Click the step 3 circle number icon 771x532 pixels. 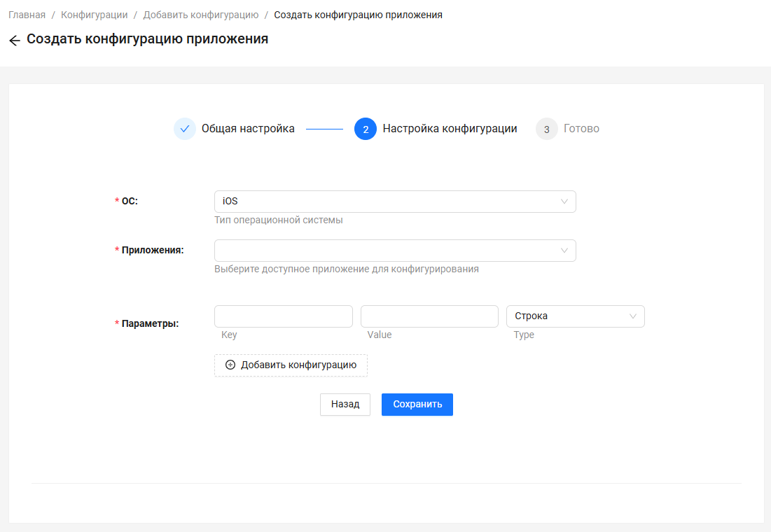[547, 129]
